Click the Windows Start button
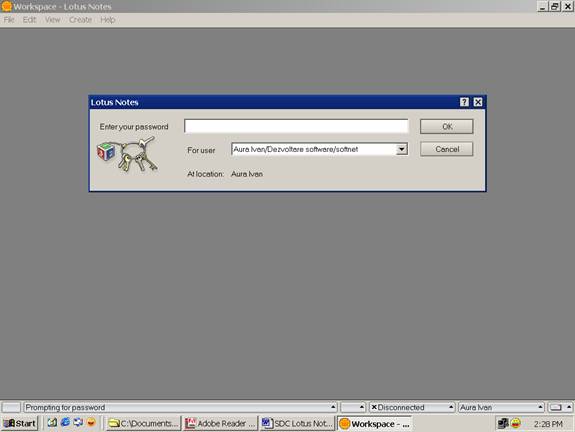The width and height of the screenshot is (575, 432). (19, 423)
